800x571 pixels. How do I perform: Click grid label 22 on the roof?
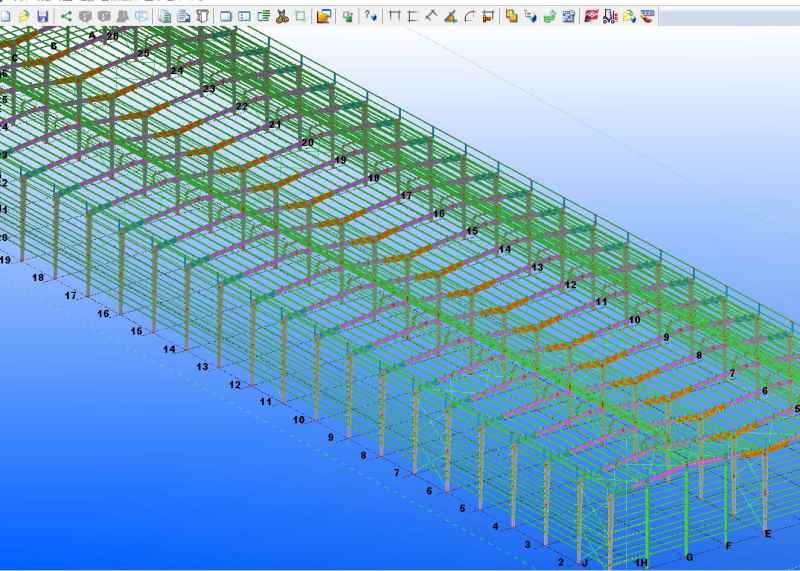[x=242, y=106]
